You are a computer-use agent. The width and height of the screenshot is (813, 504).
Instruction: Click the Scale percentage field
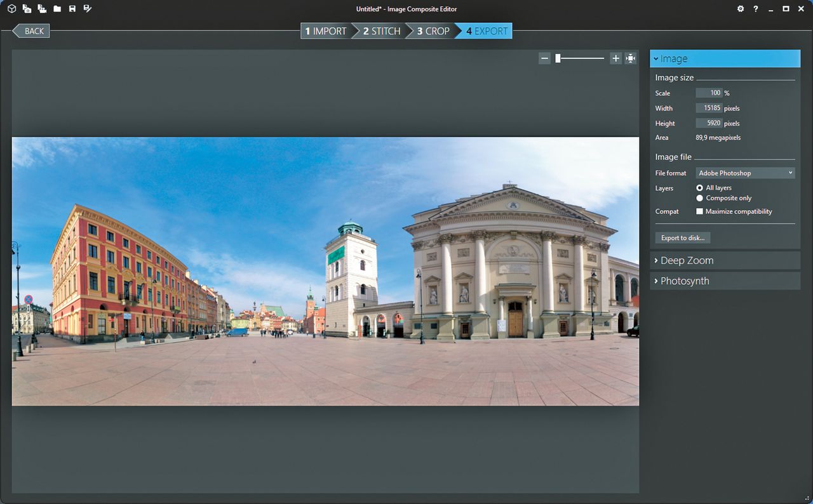click(709, 93)
